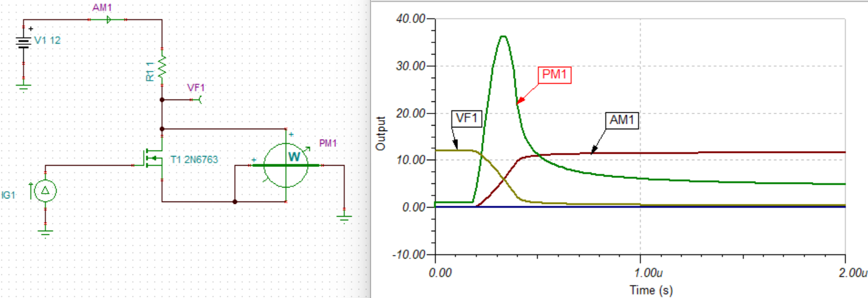
Task: Select the V1 battery symbol
Action: pos(23,43)
